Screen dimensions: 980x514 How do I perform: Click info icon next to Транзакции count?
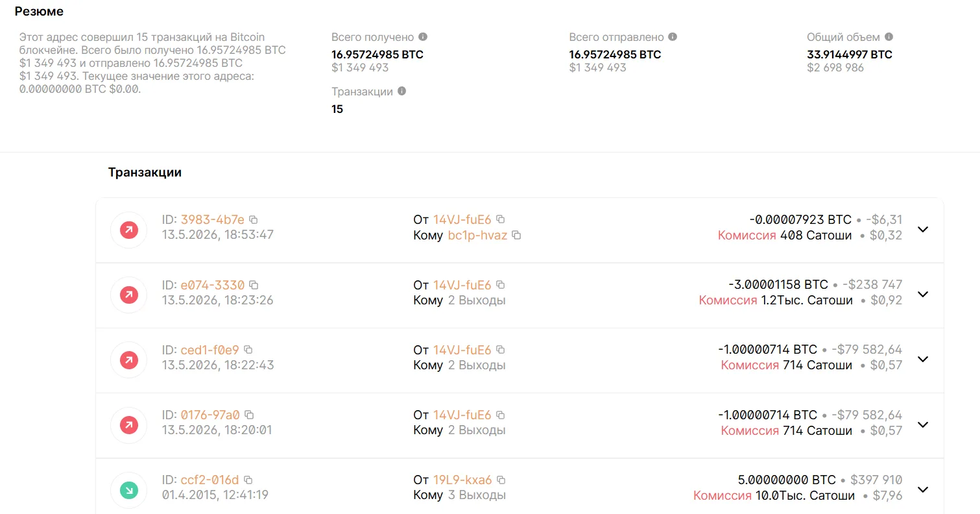click(401, 92)
